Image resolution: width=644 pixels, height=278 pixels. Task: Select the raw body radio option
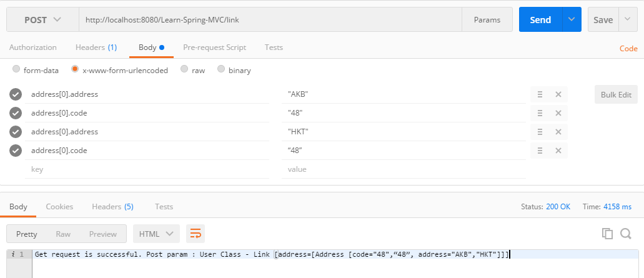pos(184,70)
